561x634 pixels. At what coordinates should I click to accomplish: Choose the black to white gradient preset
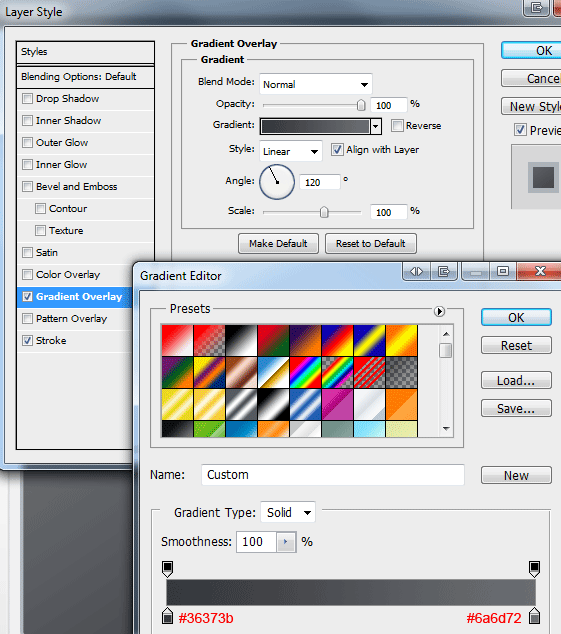point(241,340)
